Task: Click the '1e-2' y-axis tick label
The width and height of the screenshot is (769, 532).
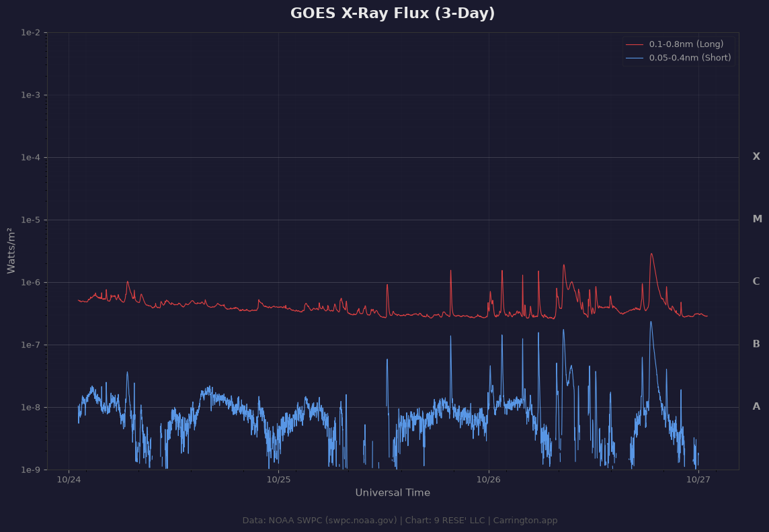Action: [x=30, y=33]
